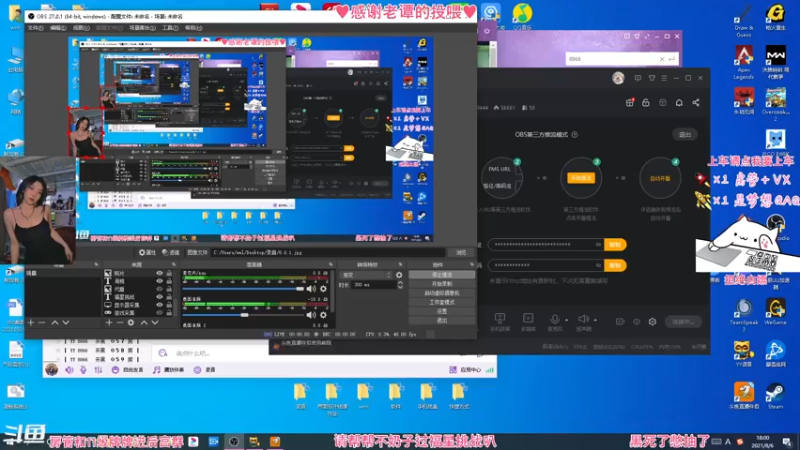The width and height of the screenshot is (800, 450).
Task: Click orange copy button beside first masked field
Action: coord(615,244)
